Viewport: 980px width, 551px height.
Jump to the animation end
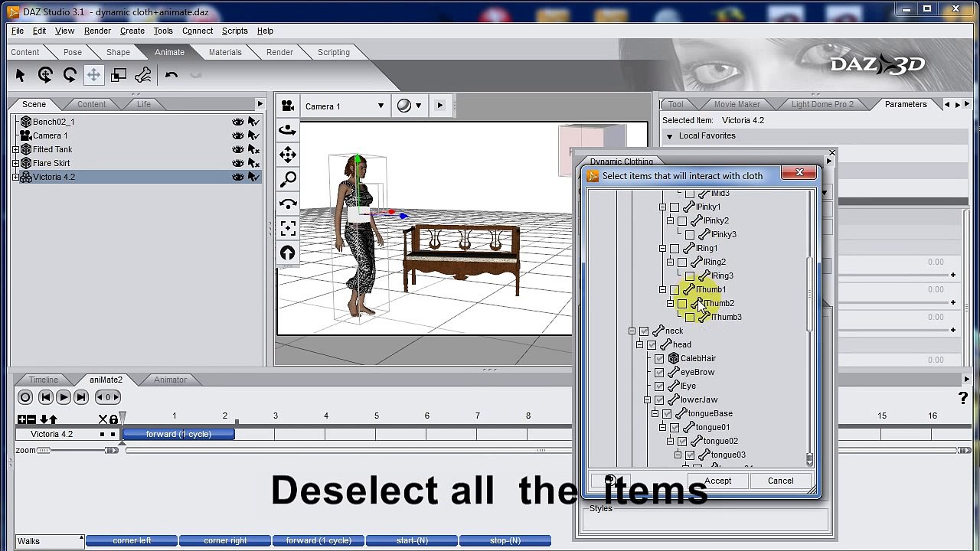(x=81, y=397)
